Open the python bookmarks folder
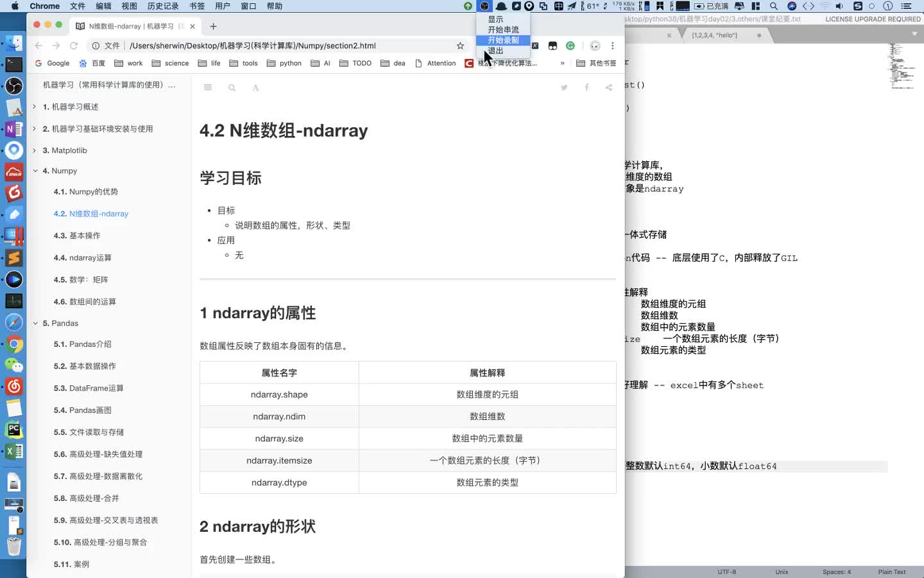Screen dimensions: 924x578 284,63
